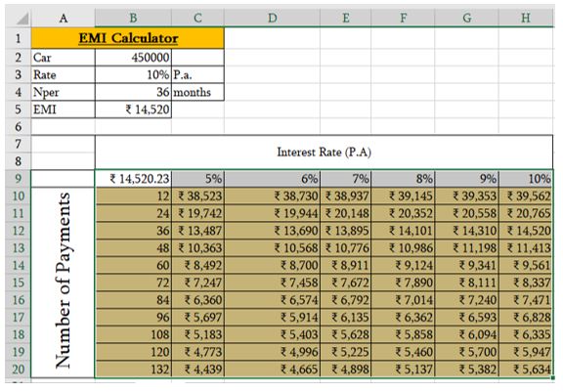Select the ₹ 14,520.23 cell in row 9
Viewport: 563px width, 392px height.
pos(133,179)
